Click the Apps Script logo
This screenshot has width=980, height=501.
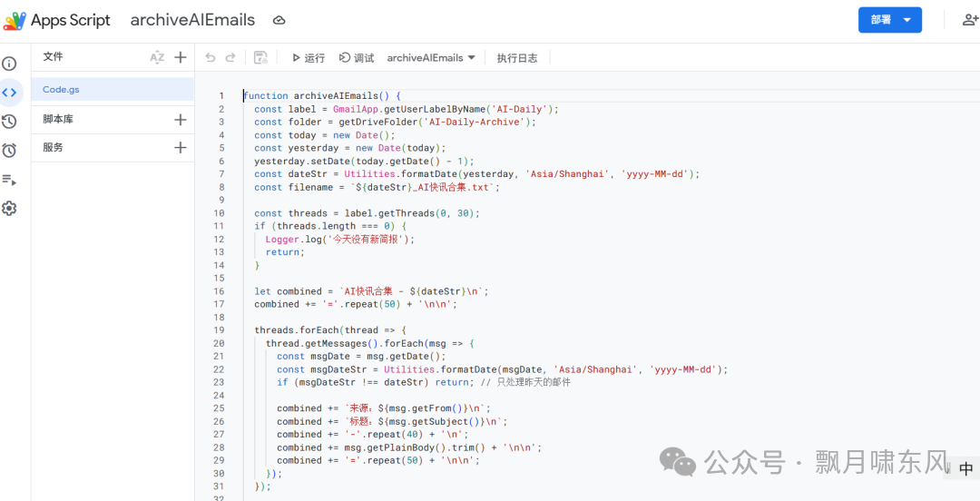pyautogui.click(x=15, y=21)
